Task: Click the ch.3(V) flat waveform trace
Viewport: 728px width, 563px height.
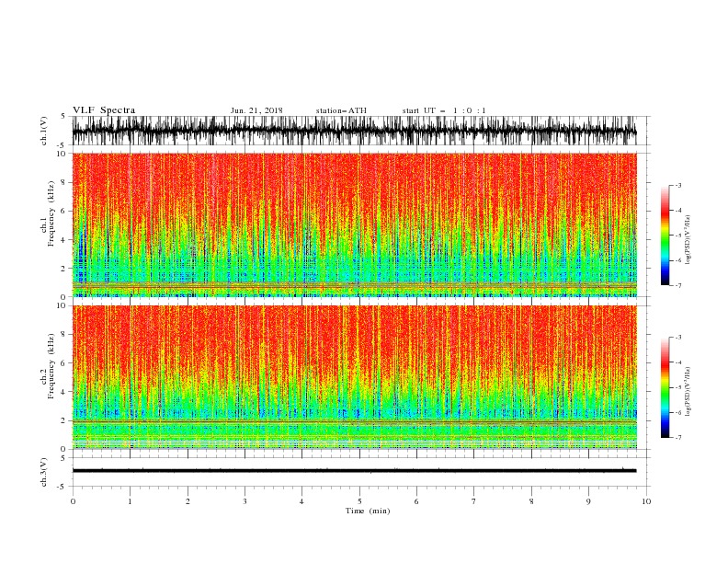Action: point(355,471)
